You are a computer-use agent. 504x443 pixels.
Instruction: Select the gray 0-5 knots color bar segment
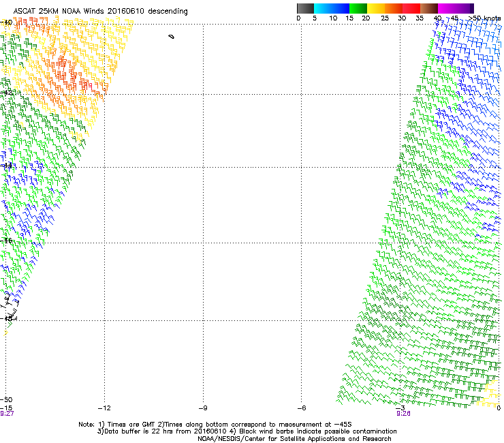pos(305,8)
